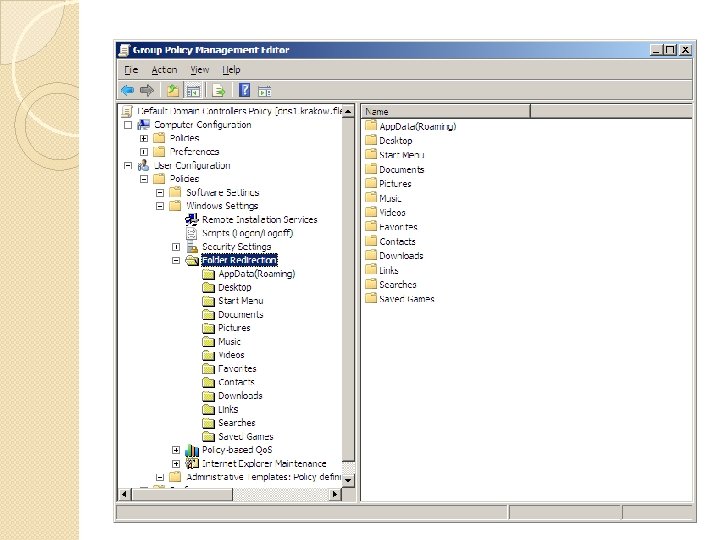
Task: Click the Export List toolbar icon
Action: tap(219, 91)
